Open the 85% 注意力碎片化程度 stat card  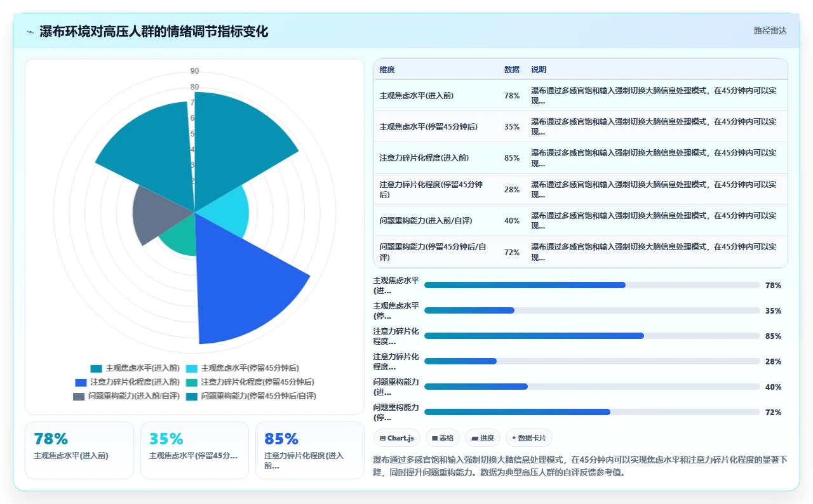coord(310,450)
